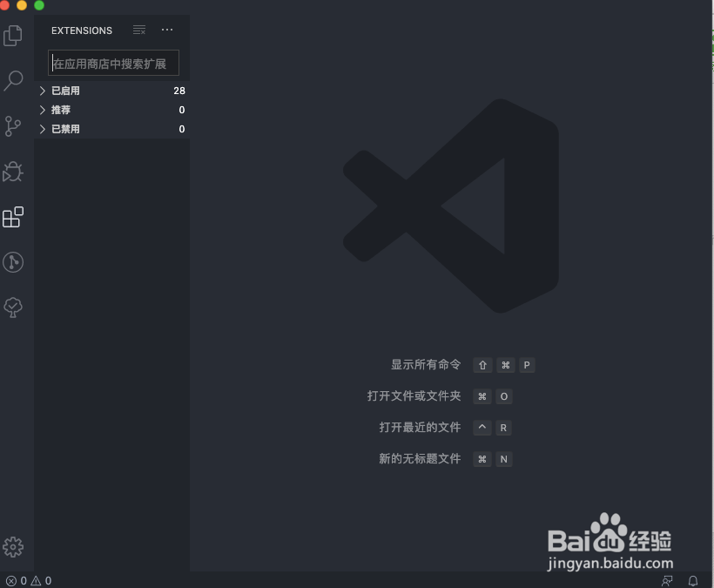Expand the 已启用 section chevron
The height and width of the screenshot is (588, 714).
pos(43,91)
